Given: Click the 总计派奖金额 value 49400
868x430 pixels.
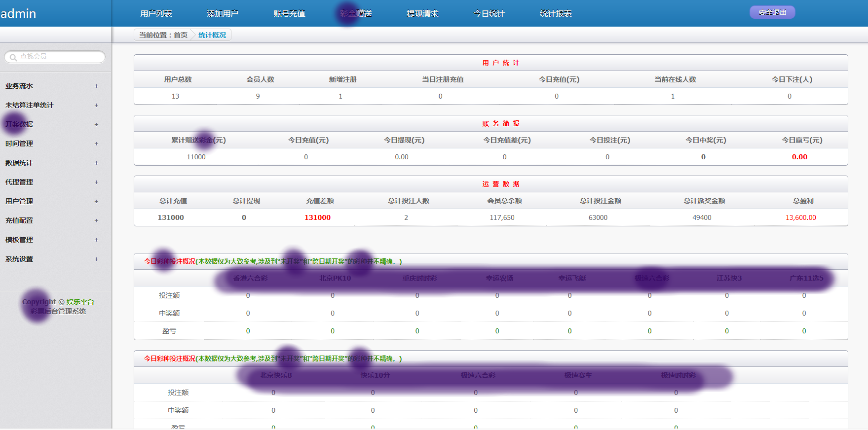Looking at the screenshot, I should [x=702, y=217].
